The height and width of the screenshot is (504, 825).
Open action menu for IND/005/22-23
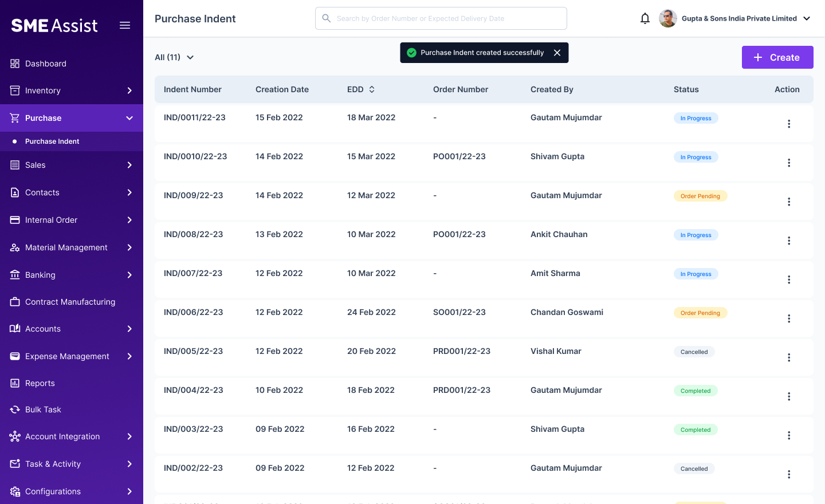coord(789,357)
